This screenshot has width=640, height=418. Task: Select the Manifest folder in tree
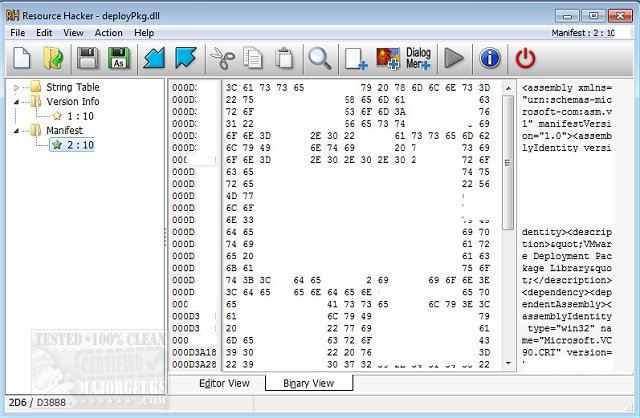click(x=64, y=130)
